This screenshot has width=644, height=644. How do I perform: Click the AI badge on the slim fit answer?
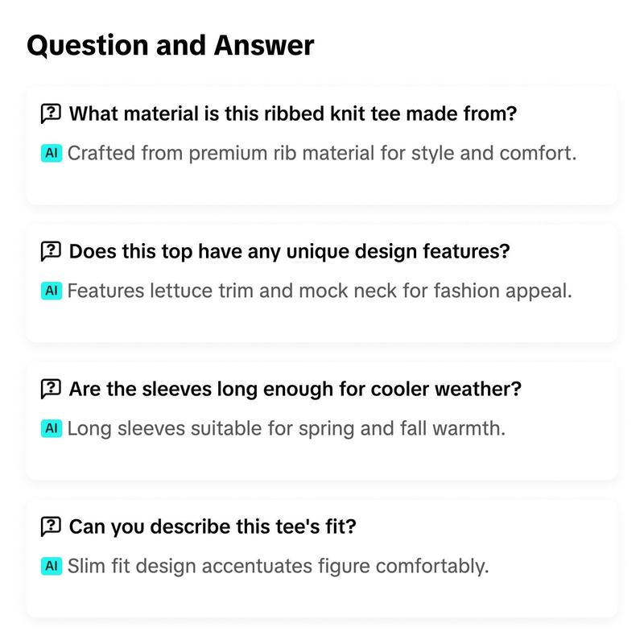(52, 566)
